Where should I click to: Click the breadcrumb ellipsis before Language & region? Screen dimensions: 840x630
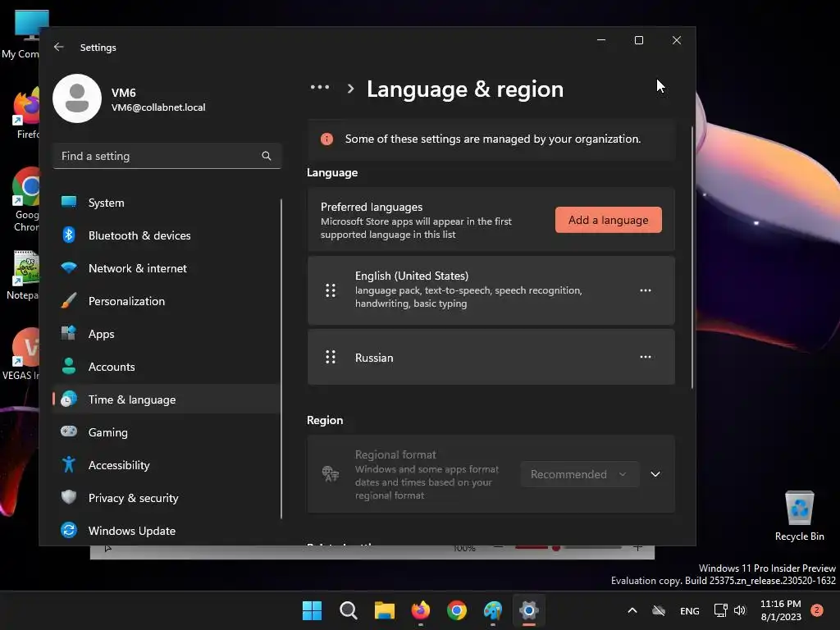pos(320,87)
